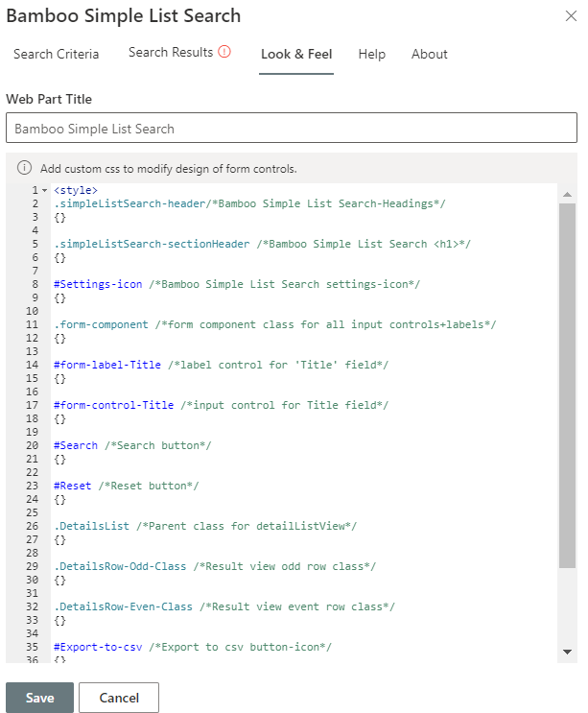This screenshot has width=588, height=713.
Task: Place cursor in braces on line 3
Action: (60, 218)
